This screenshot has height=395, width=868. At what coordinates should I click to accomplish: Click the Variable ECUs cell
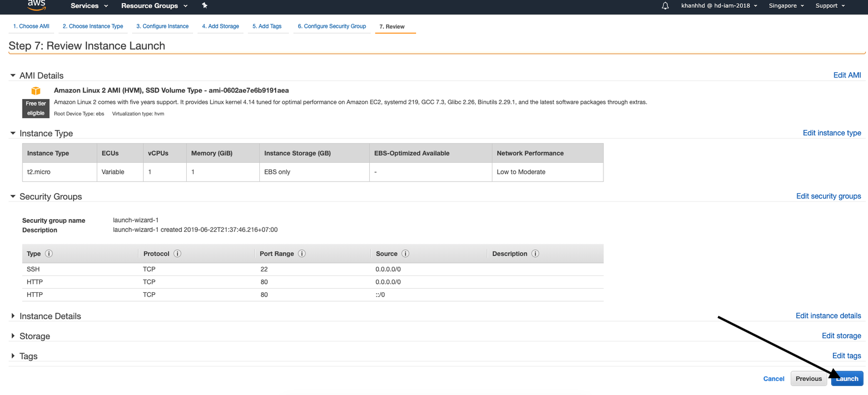[x=120, y=172]
